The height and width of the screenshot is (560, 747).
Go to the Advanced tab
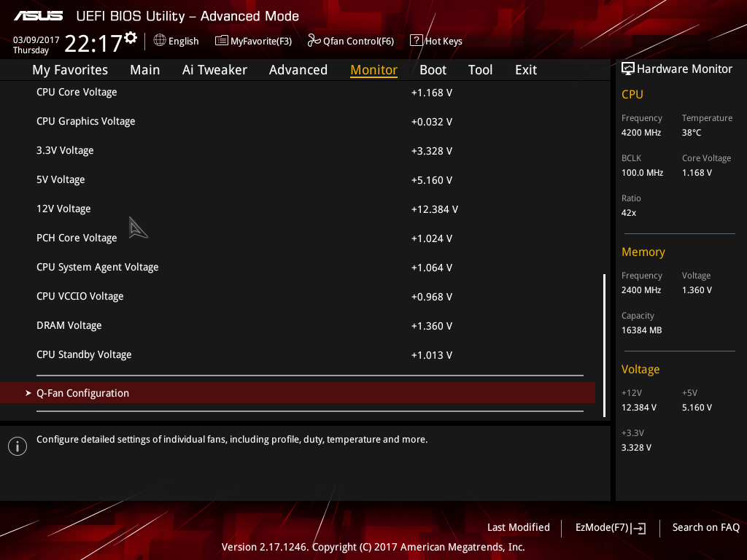coord(298,70)
